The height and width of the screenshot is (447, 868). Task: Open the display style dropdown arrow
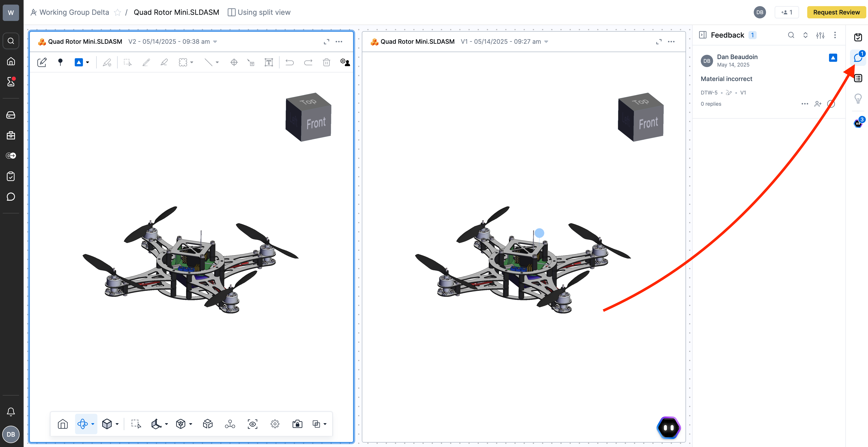point(117,424)
